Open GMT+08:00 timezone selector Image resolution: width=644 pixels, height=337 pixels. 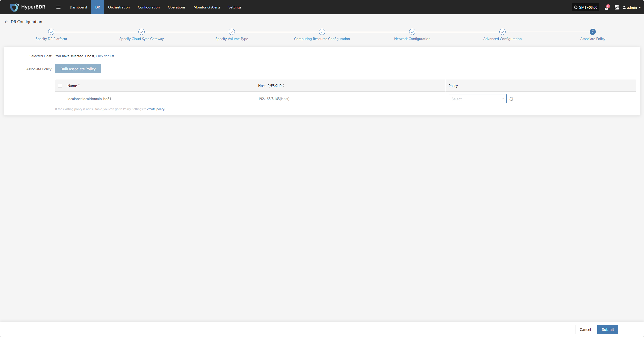tap(586, 7)
